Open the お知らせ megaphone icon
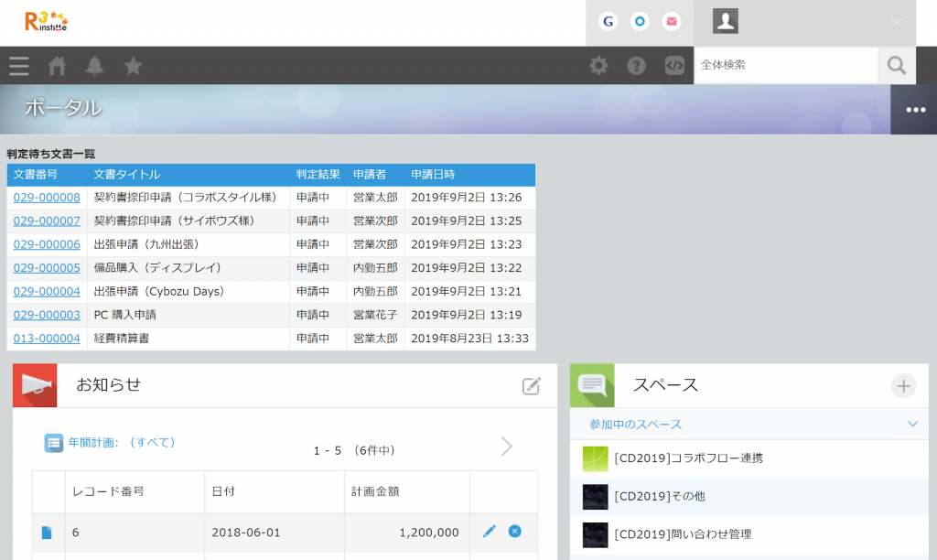The height and width of the screenshot is (560, 937). [35, 385]
